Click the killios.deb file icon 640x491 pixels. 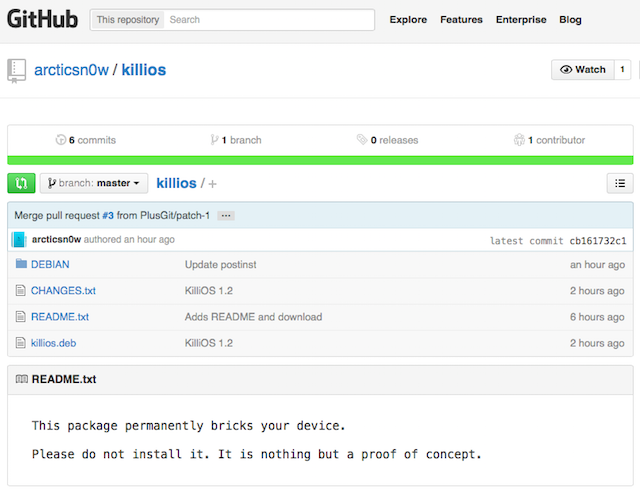(20, 342)
